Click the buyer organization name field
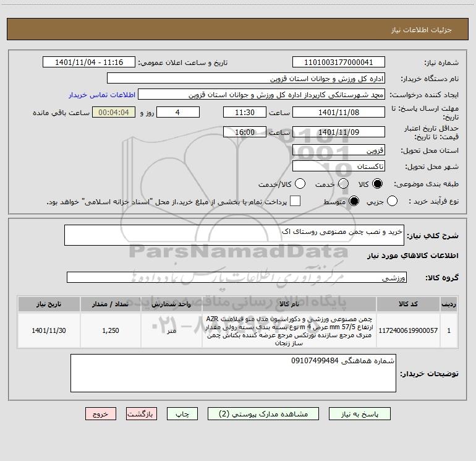476x461 pixels. (x=246, y=78)
